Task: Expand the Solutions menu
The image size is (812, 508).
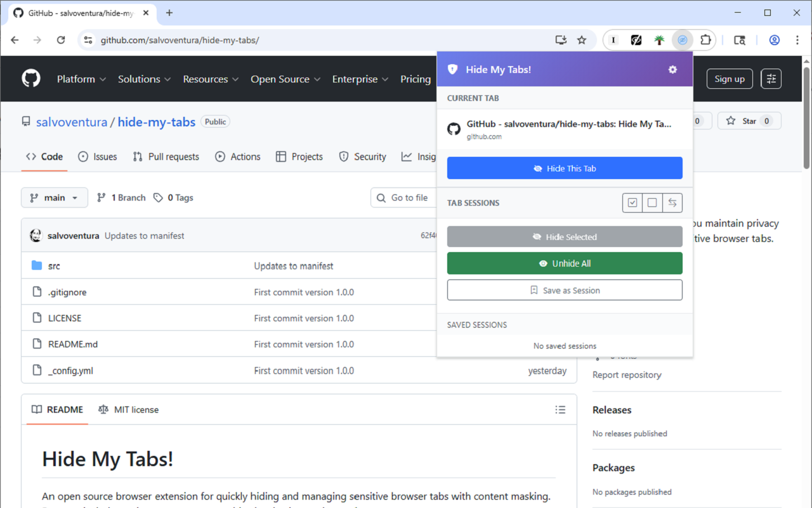Action: point(145,79)
